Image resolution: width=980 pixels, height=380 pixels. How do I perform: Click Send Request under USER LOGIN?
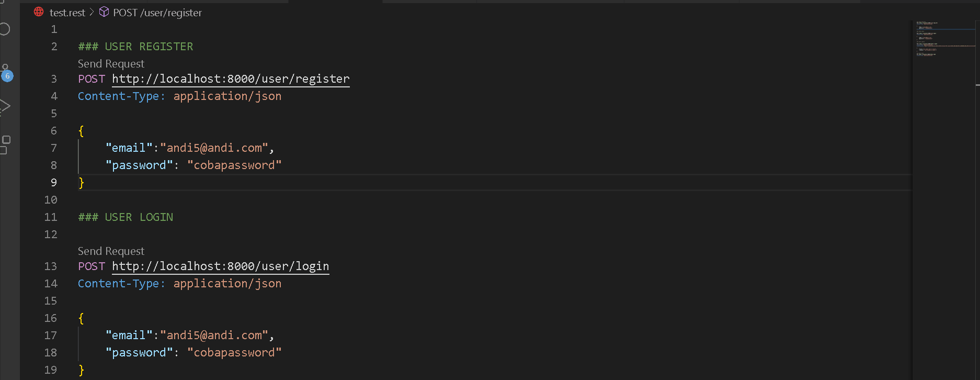point(110,251)
